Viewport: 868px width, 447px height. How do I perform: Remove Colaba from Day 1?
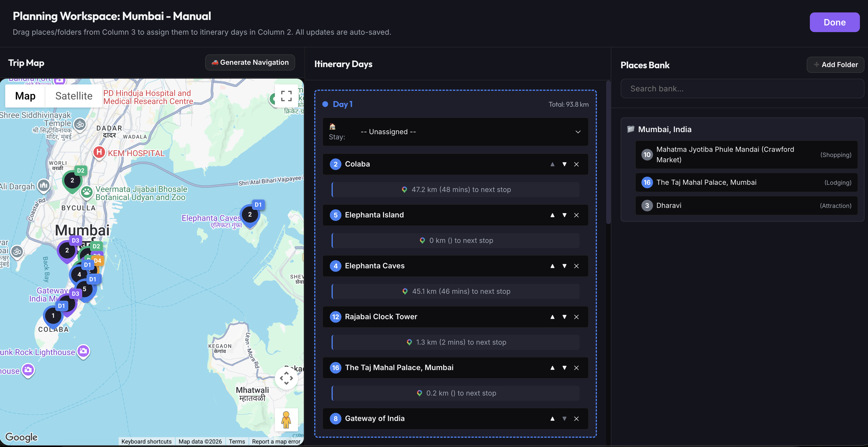tap(577, 164)
